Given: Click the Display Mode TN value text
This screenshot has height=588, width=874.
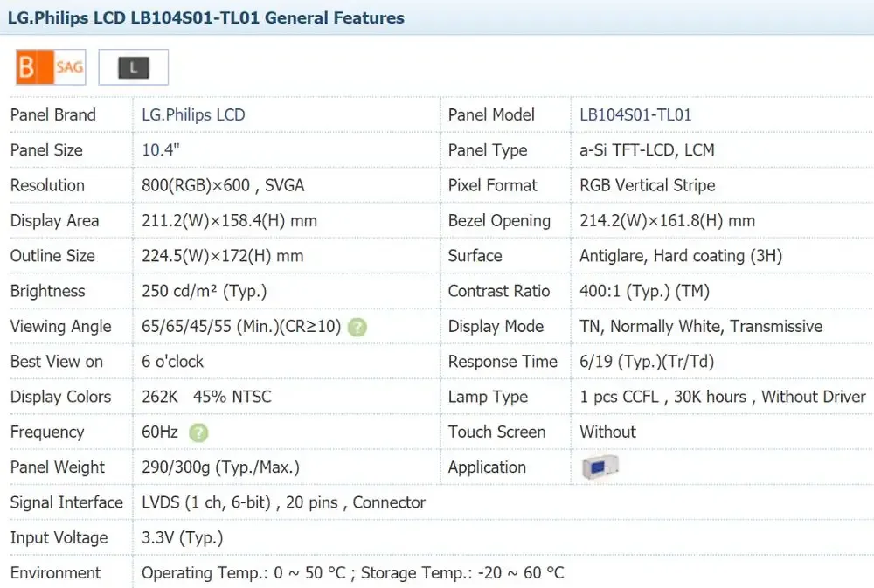Looking at the screenshot, I should [700, 327].
